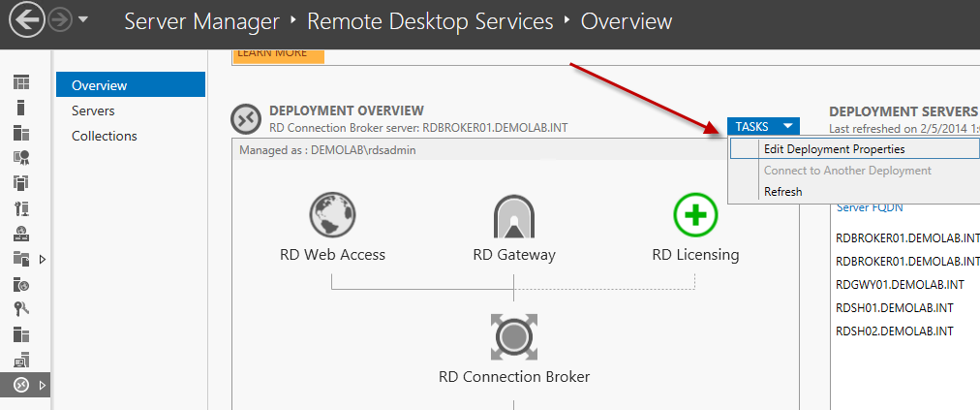Image resolution: width=980 pixels, height=410 pixels.
Task: Select the Remote Desktop Services sidebar icon
Action: click(x=21, y=385)
